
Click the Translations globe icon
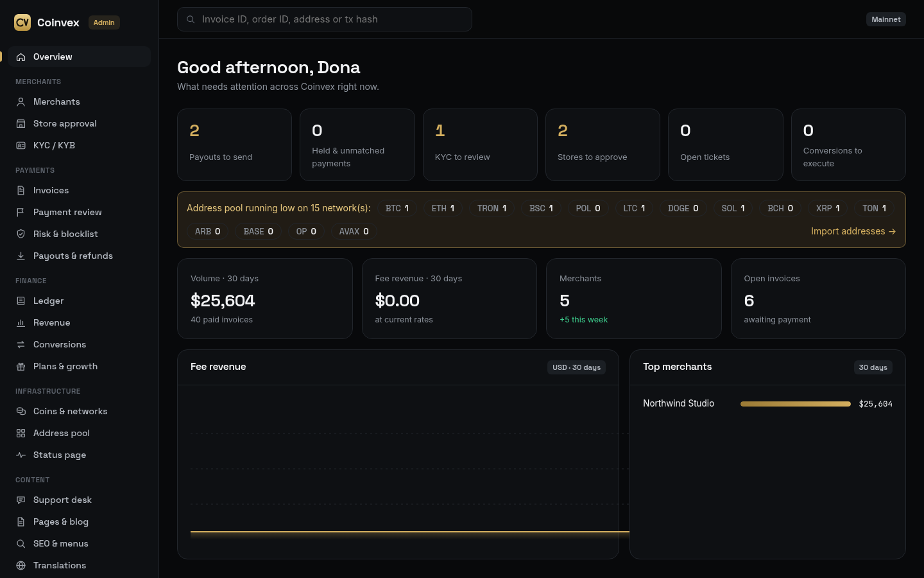point(21,566)
